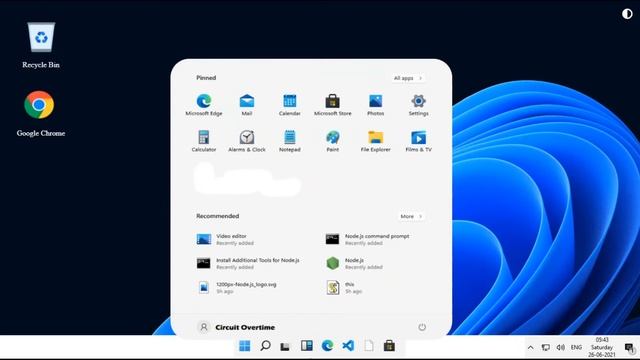Click the Power button in Start menu
Image resolution: width=640 pixels, height=360 pixels.
(422, 327)
